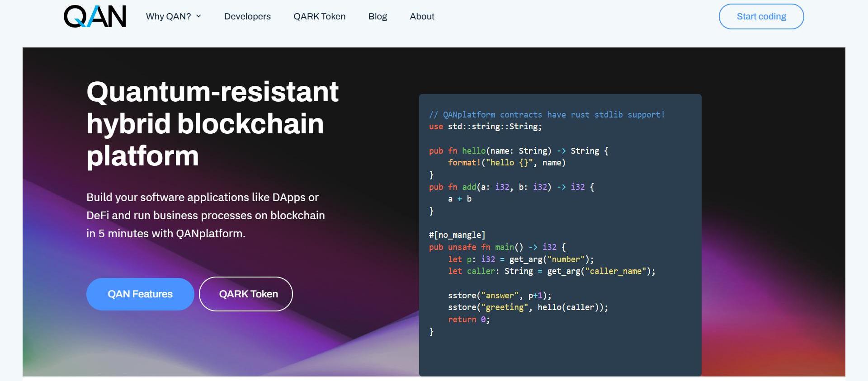This screenshot has width=868, height=381.
Task: Open the Why QAN? menu label
Action: point(168,17)
